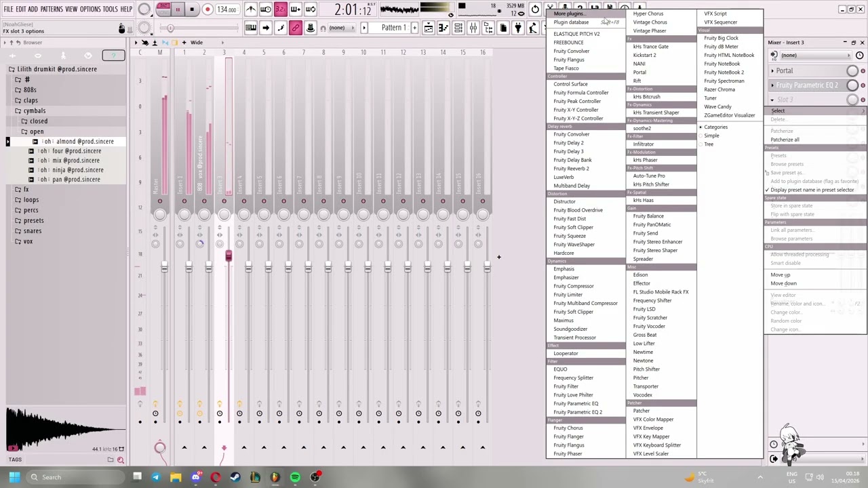Toggle typing keyboard to piano icon
Image resolution: width=868 pixels, height=488 pixels.
point(251,28)
